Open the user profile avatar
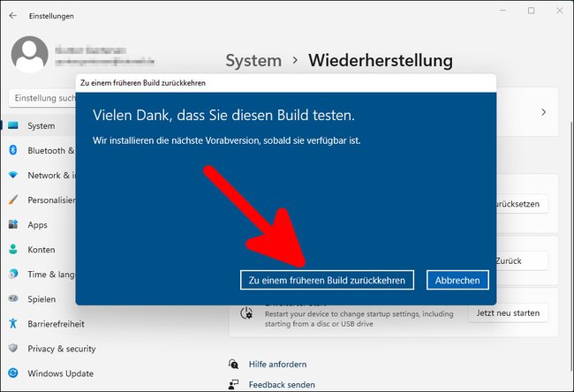The height and width of the screenshot is (392, 574). point(30,55)
